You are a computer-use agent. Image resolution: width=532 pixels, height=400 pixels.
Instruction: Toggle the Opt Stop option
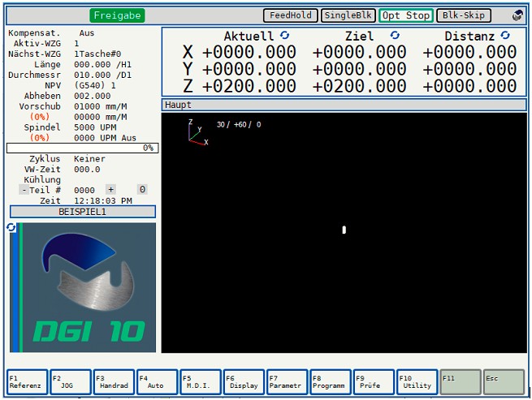point(406,15)
